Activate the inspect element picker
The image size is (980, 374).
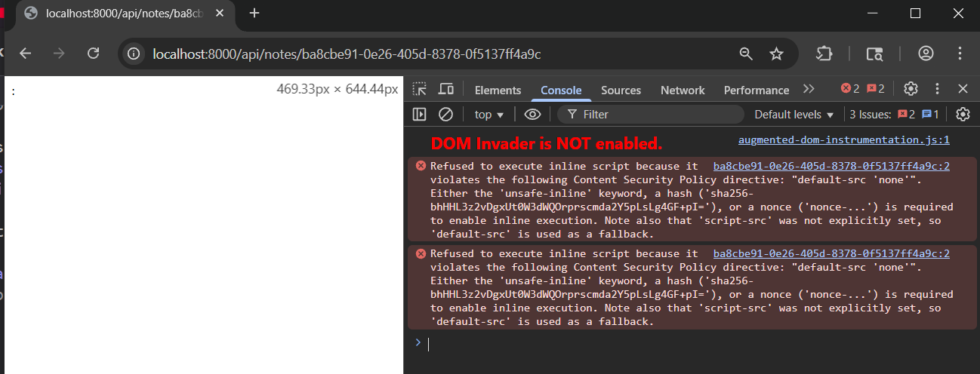(420, 89)
